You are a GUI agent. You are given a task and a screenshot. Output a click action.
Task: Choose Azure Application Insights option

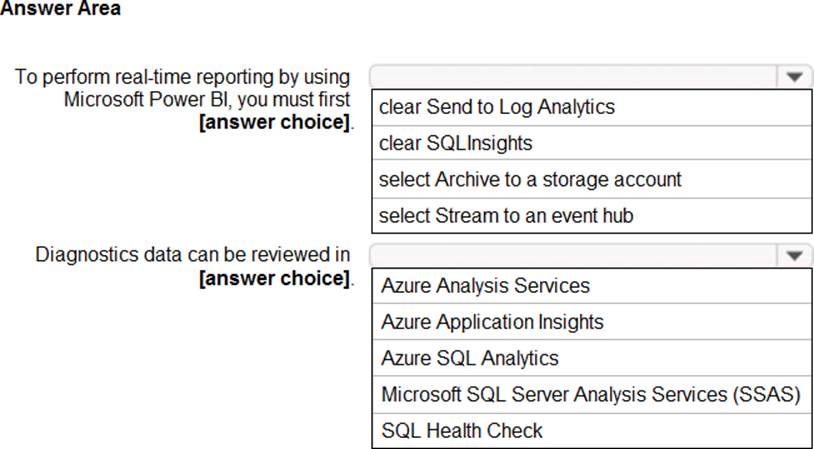point(492,322)
